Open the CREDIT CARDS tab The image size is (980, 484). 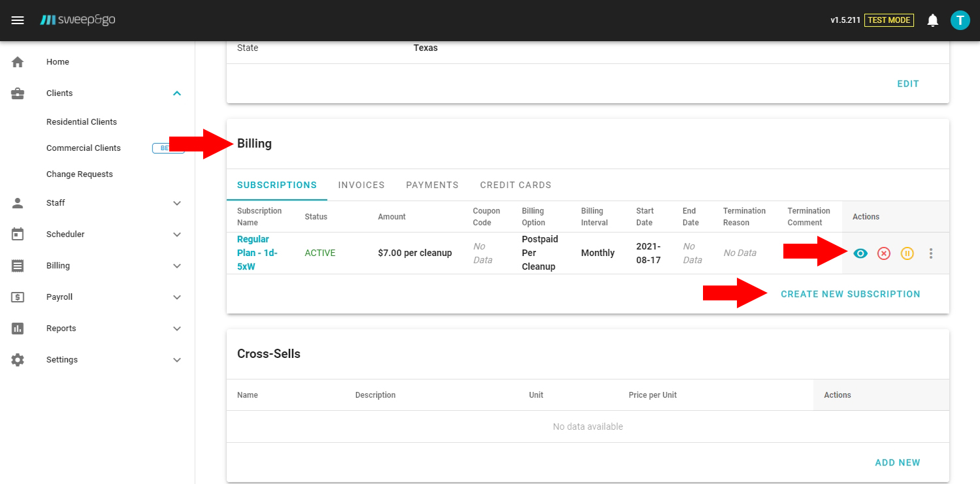tap(515, 185)
